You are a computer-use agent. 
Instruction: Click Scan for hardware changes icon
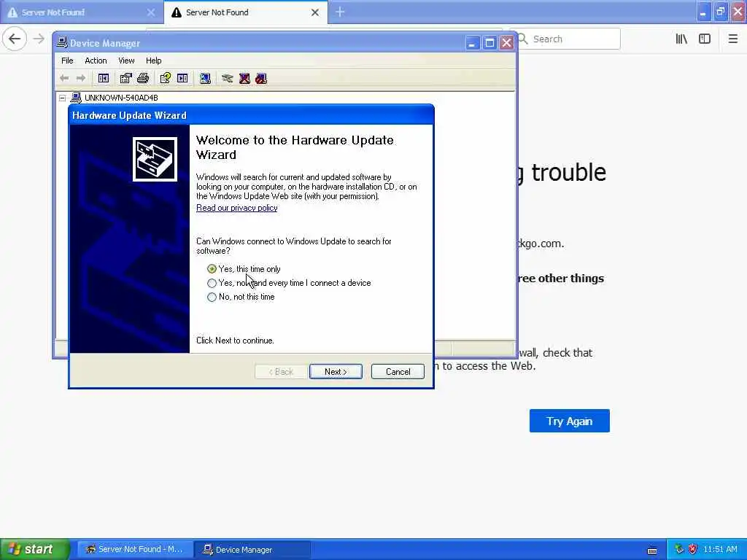205,78
